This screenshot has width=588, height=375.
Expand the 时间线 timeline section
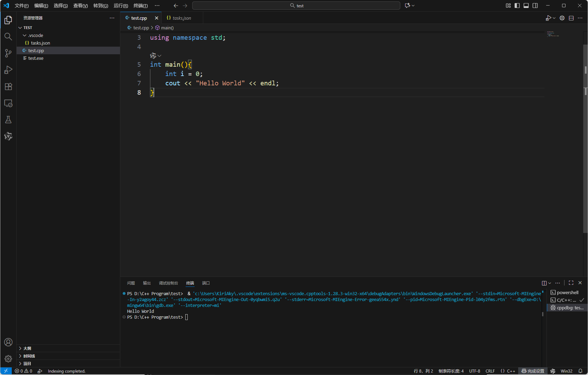click(x=29, y=356)
